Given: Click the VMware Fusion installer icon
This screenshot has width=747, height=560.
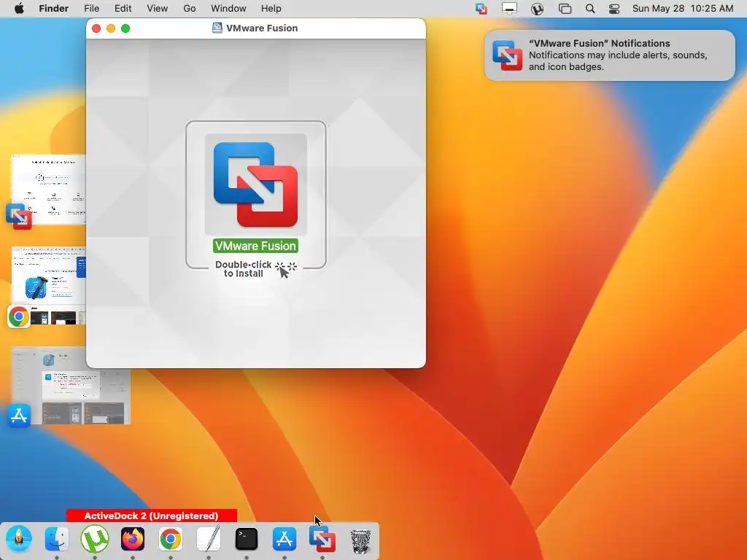Looking at the screenshot, I should click(x=256, y=184).
